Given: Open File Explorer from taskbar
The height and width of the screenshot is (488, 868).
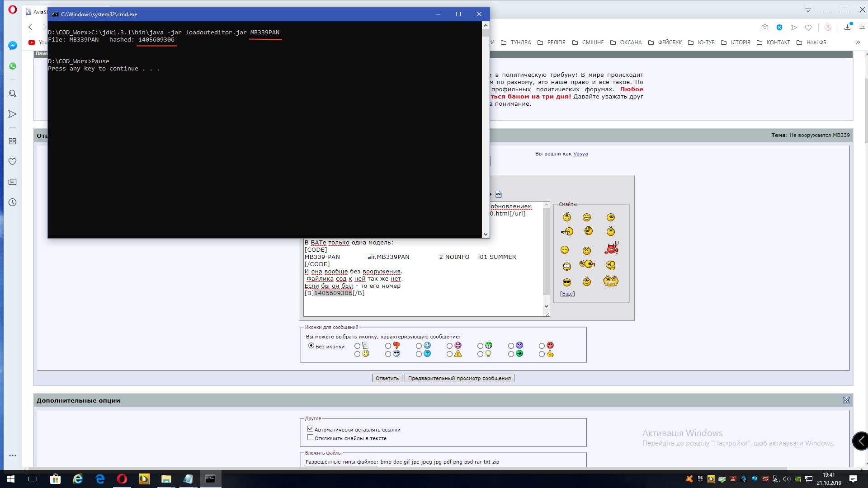Looking at the screenshot, I should point(166,479).
